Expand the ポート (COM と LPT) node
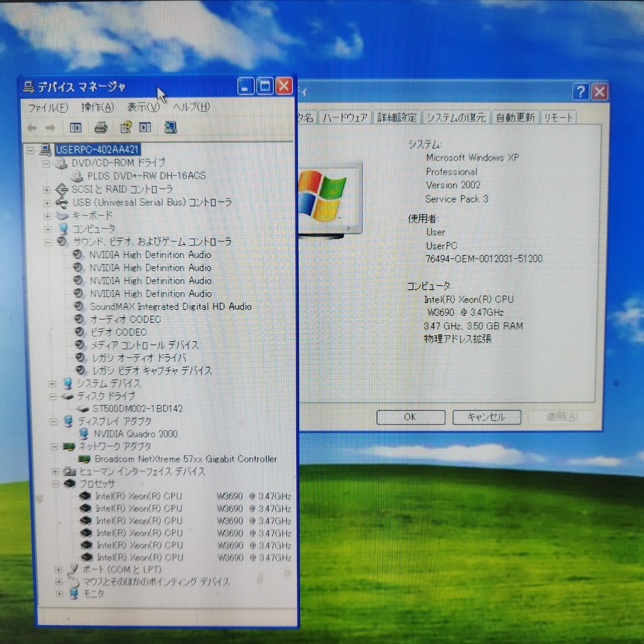The width and height of the screenshot is (644, 644). click(x=58, y=570)
